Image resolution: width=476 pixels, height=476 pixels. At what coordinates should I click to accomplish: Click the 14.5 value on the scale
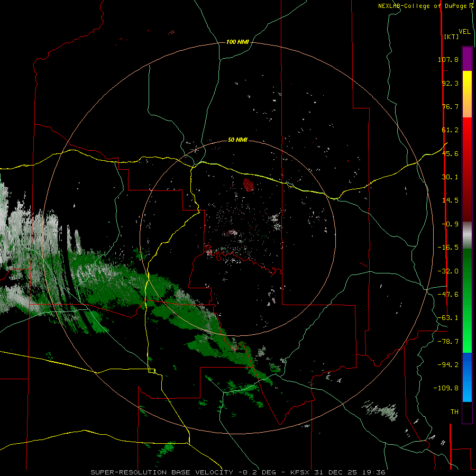(450, 200)
